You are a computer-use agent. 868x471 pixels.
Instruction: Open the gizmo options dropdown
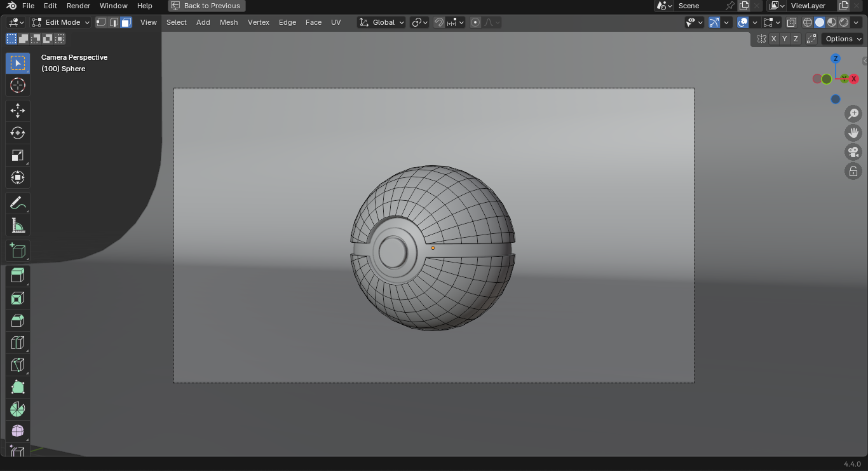click(x=726, y=22)
